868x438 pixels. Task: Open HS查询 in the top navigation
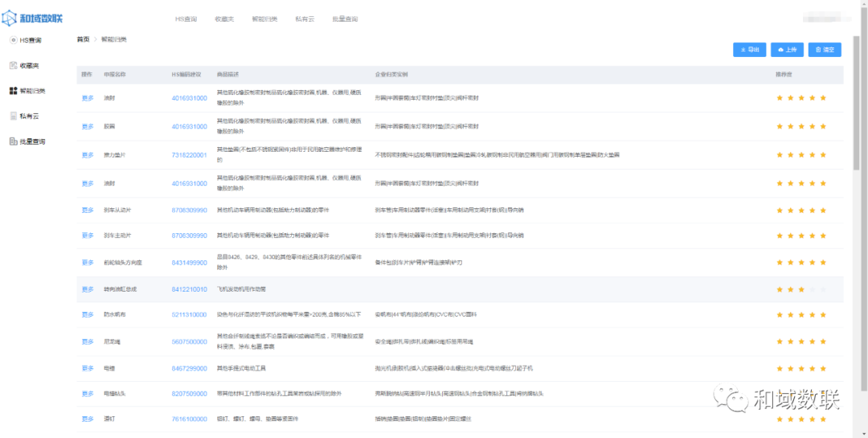186,18
